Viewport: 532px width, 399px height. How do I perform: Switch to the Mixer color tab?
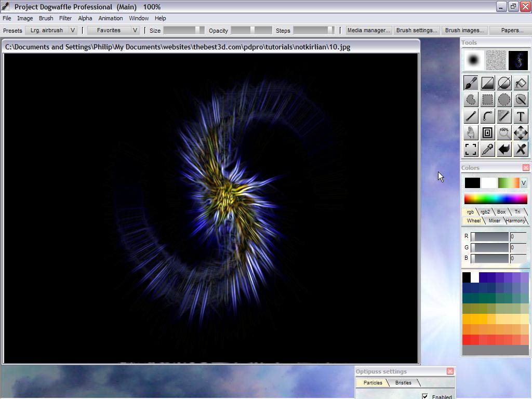[494, 221]
